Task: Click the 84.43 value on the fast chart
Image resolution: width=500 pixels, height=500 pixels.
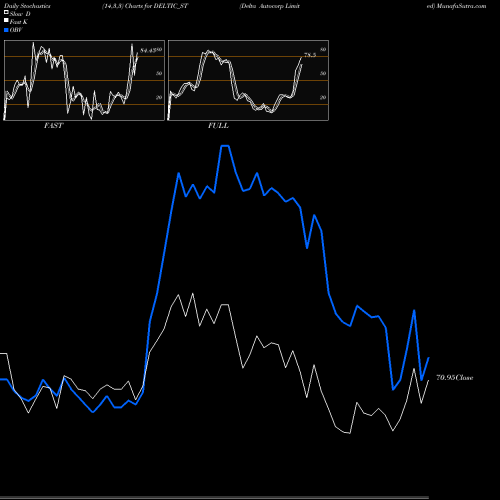Action: click(x=148, y=51)
